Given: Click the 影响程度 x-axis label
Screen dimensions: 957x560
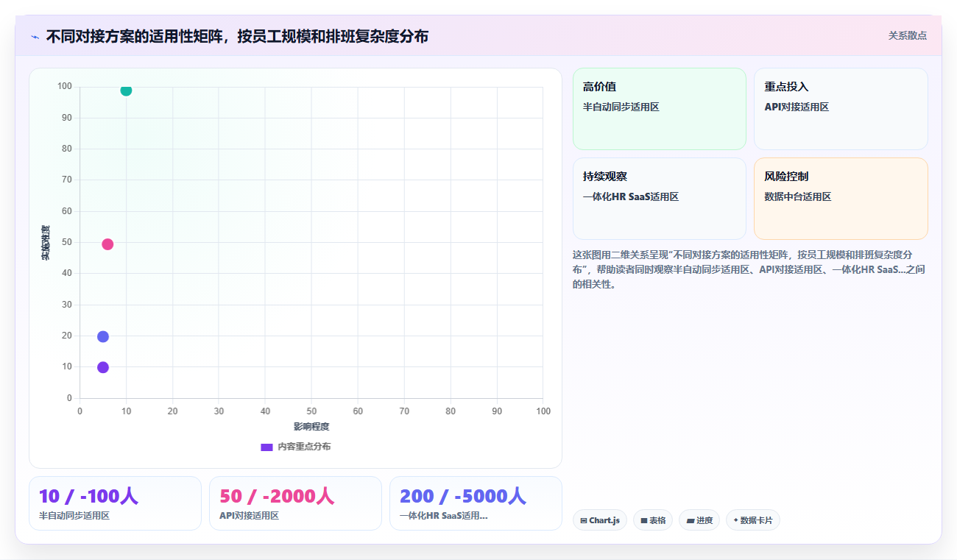Looking at the screenshot, I should coord(311,427).
